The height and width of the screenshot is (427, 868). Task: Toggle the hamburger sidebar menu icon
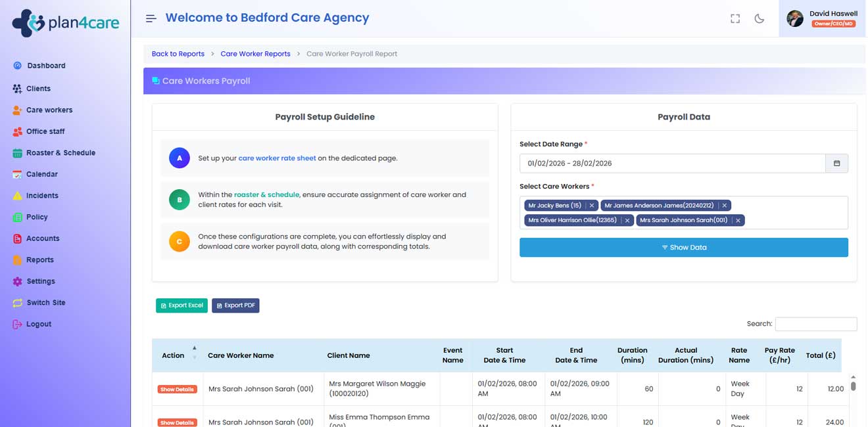[151, 18]
